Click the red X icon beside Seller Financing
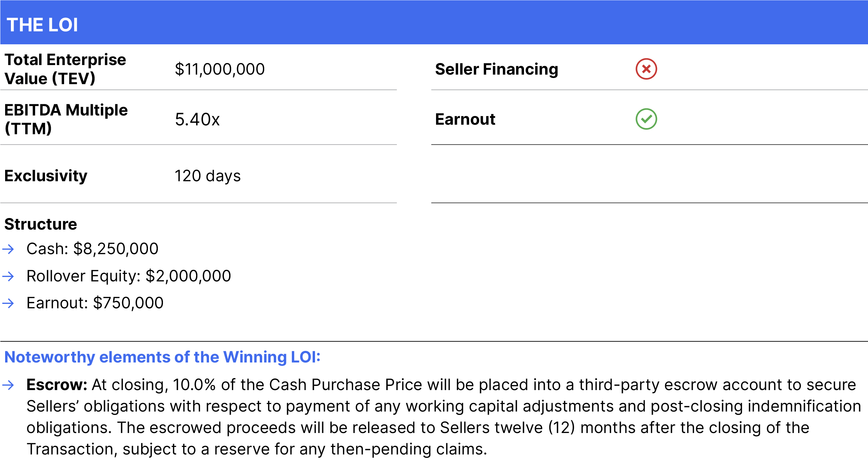The width and height of the screenshot is (868, 464). [646, 69]
